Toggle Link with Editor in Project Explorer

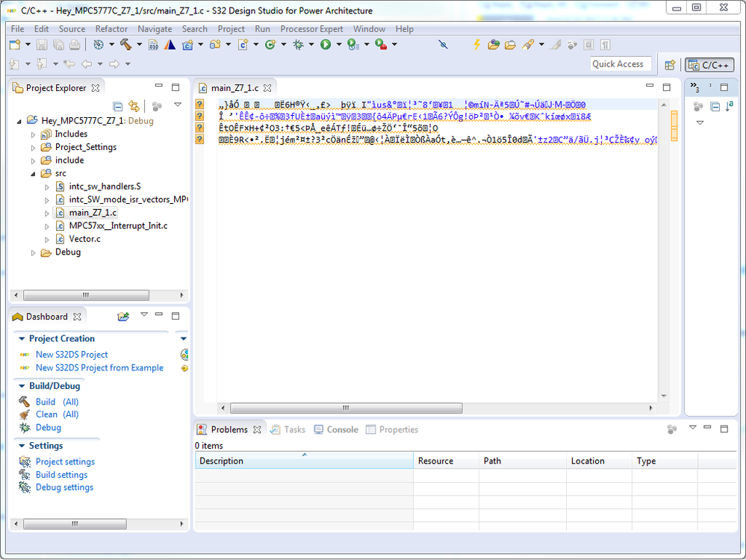(134, 106)
